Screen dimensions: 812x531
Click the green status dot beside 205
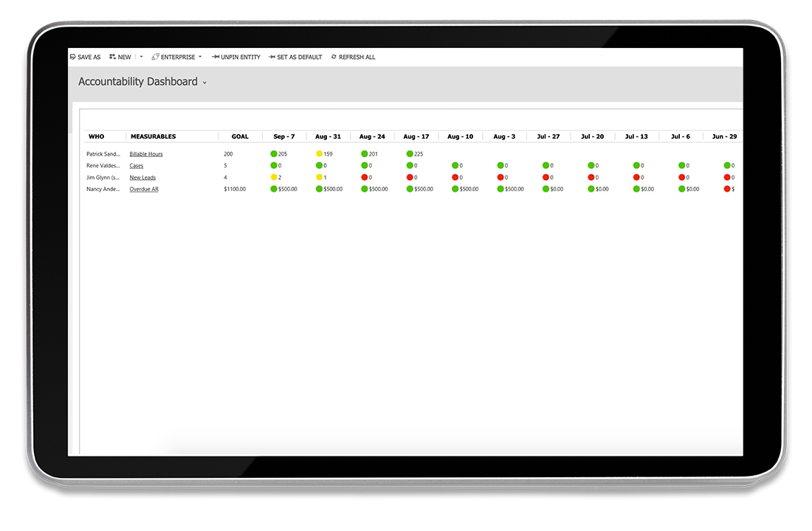(x=274, y=153)
